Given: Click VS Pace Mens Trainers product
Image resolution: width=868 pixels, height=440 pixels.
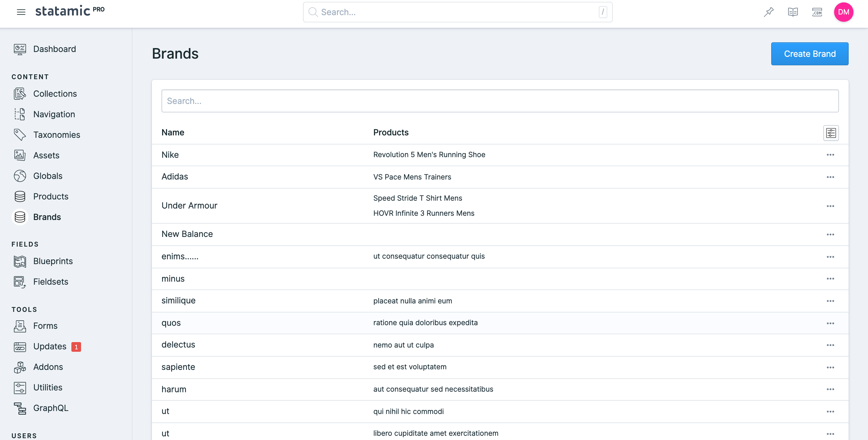Looking at the screenshot, I should coord(412,177).
